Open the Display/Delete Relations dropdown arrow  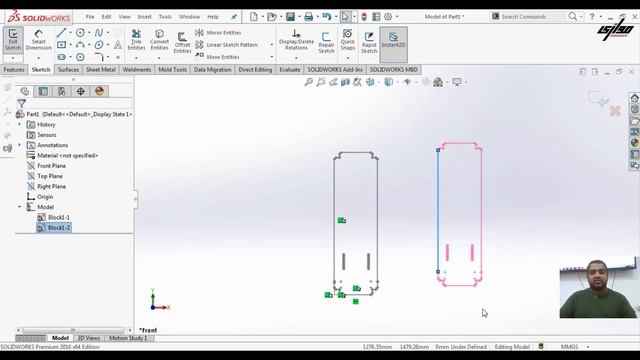tap(296, 58)
